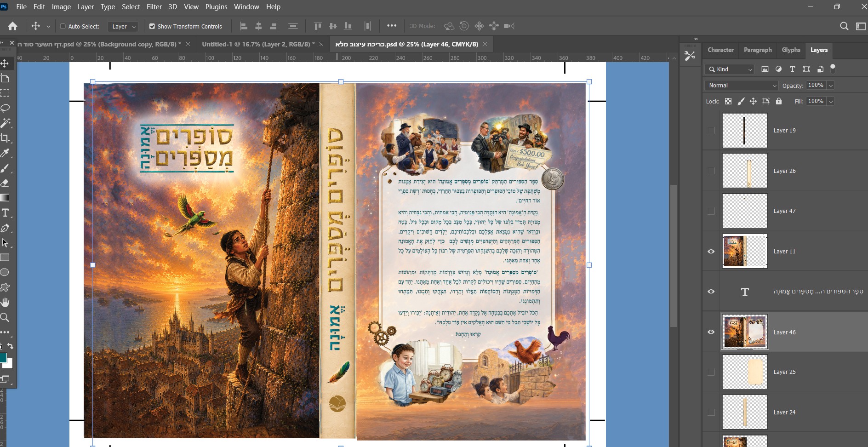Viewport: 868px width, 447px height.
Task: Hide Layer 46 using its eye icon
Action: pos(711,332)
